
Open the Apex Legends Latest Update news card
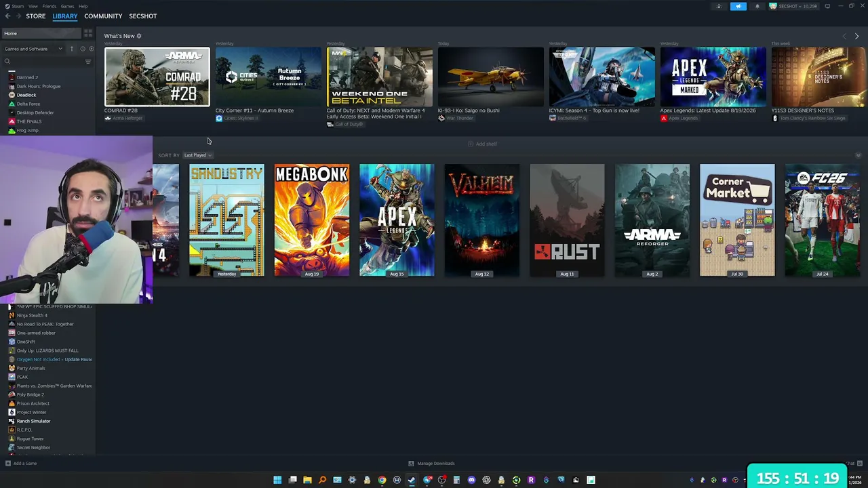point(713,77)
